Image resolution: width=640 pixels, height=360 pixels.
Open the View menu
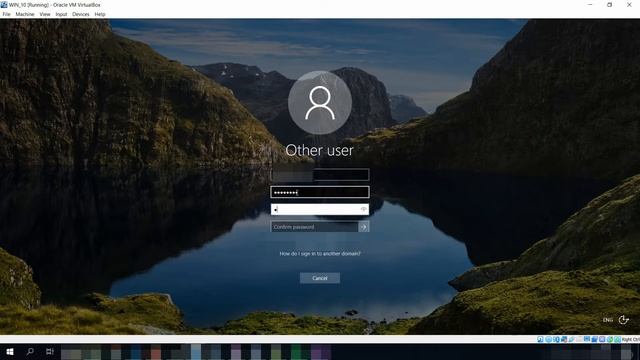[45, 14]
